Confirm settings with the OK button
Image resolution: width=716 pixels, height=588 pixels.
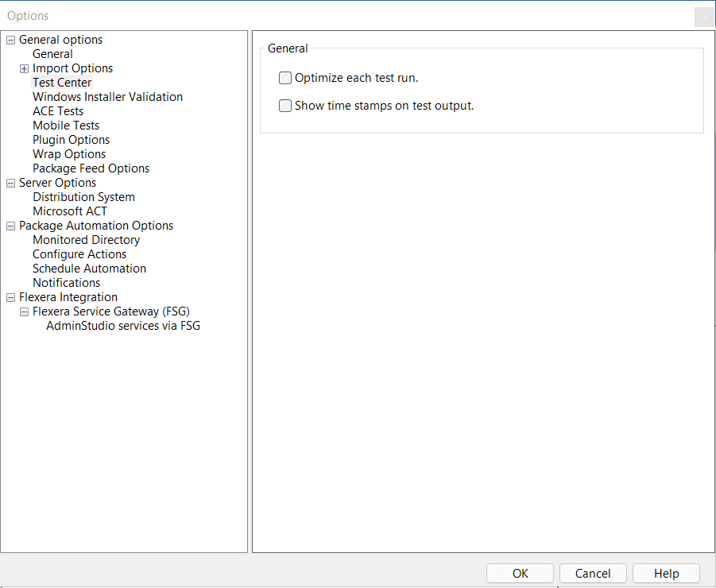pos(520,573)
